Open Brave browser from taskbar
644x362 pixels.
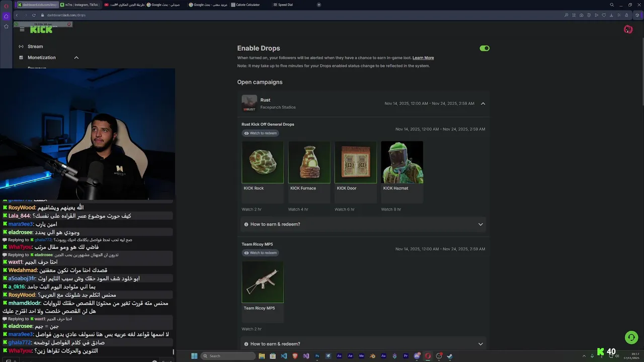[x=295, y=356]
